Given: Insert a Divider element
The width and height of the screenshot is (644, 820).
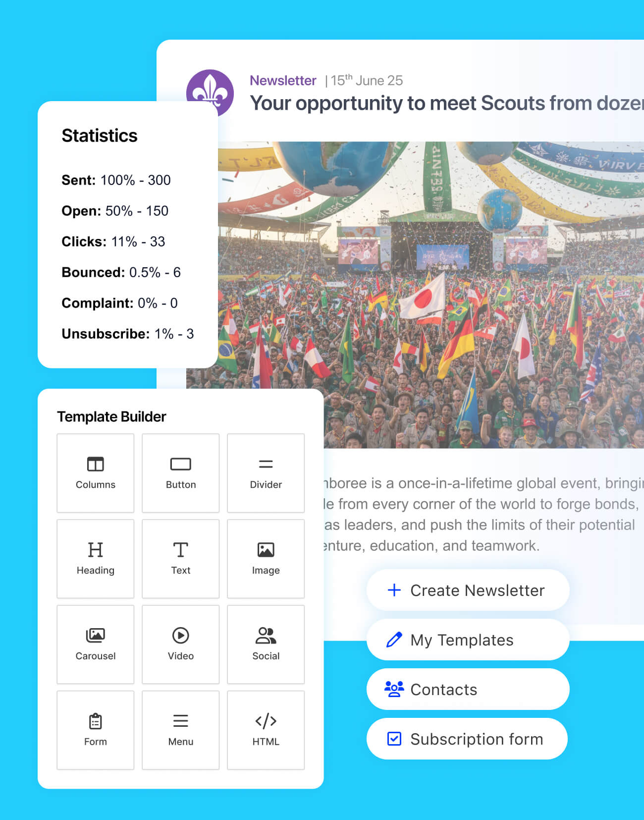Looking at the screenshot, I should 266,473.
